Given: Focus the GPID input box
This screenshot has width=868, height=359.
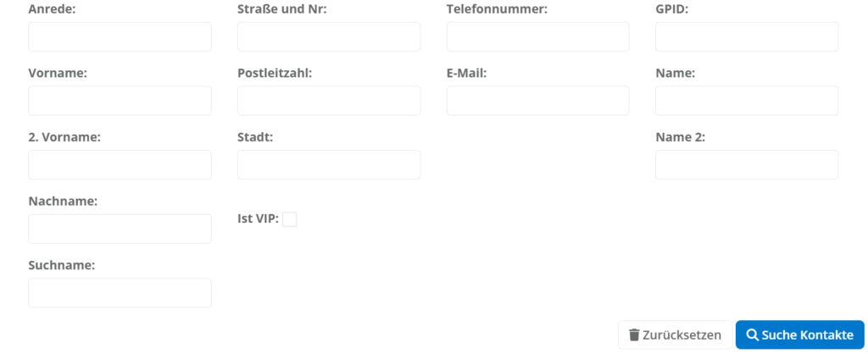Looking at the screenshot, I should click(x=747, y=37).
